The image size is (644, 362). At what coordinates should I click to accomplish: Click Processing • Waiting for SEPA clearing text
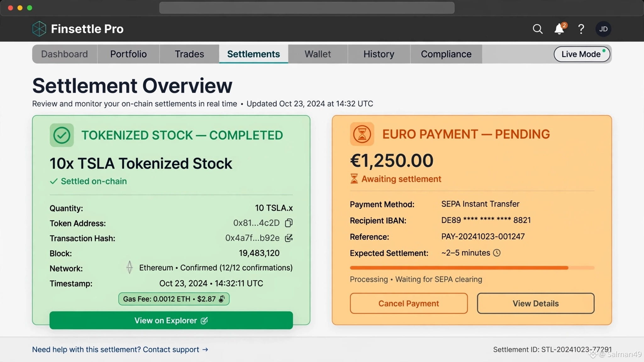coord(416,279)
